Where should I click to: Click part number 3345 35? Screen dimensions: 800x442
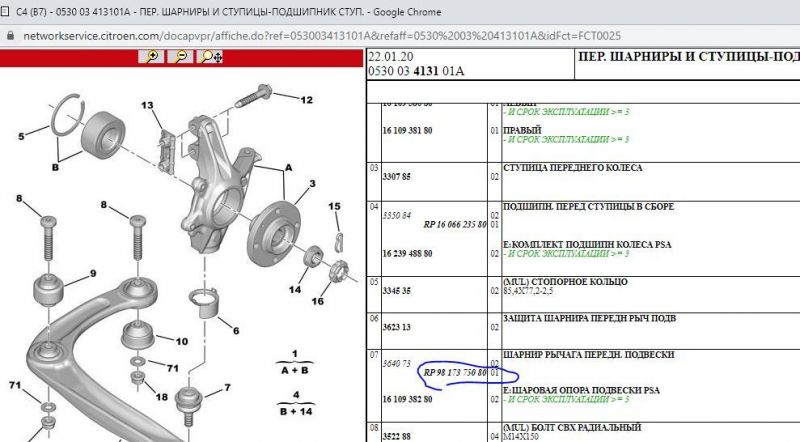tap(400, 291)
